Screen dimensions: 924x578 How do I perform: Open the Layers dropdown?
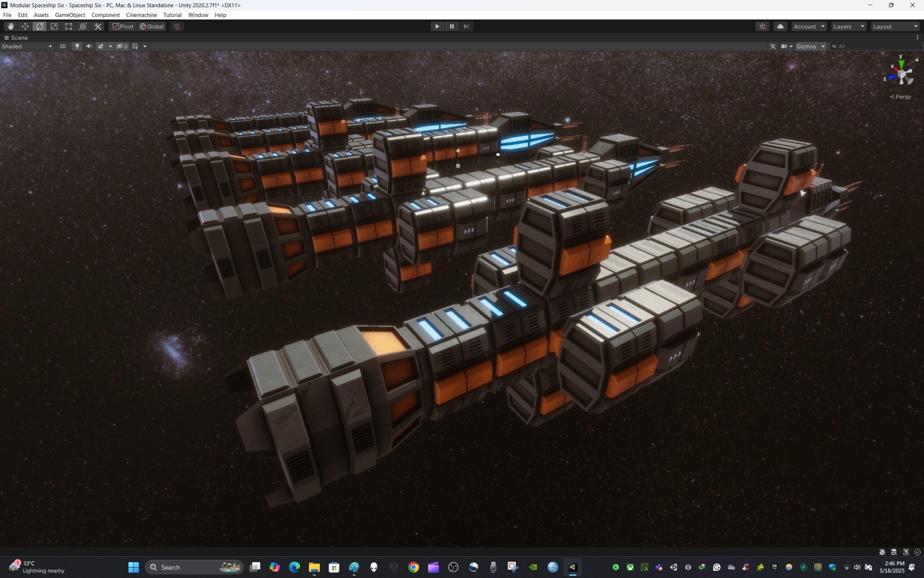(849, 26)
